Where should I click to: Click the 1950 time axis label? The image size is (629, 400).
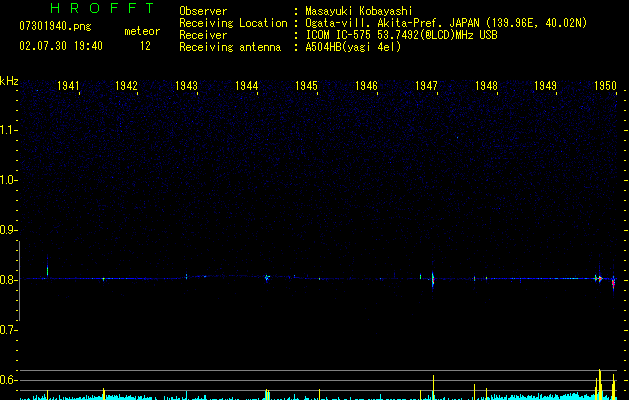605,86
